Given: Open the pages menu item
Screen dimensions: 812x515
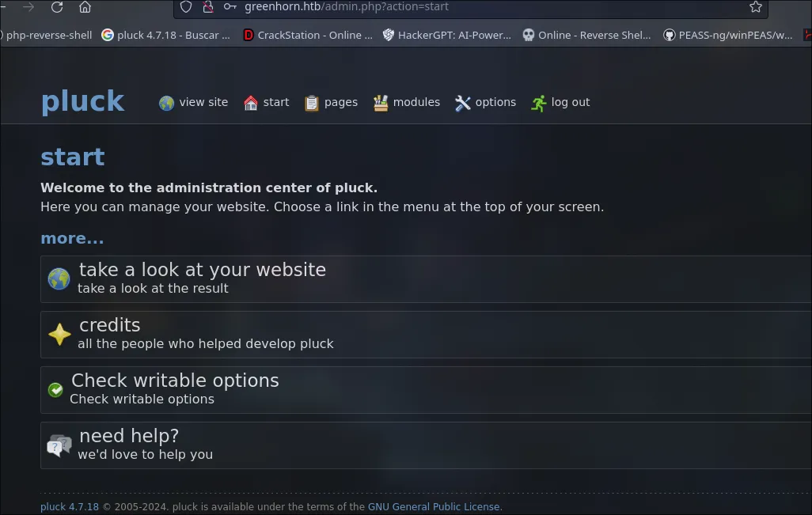Looking at the screenshot, I should coord(341,103).
